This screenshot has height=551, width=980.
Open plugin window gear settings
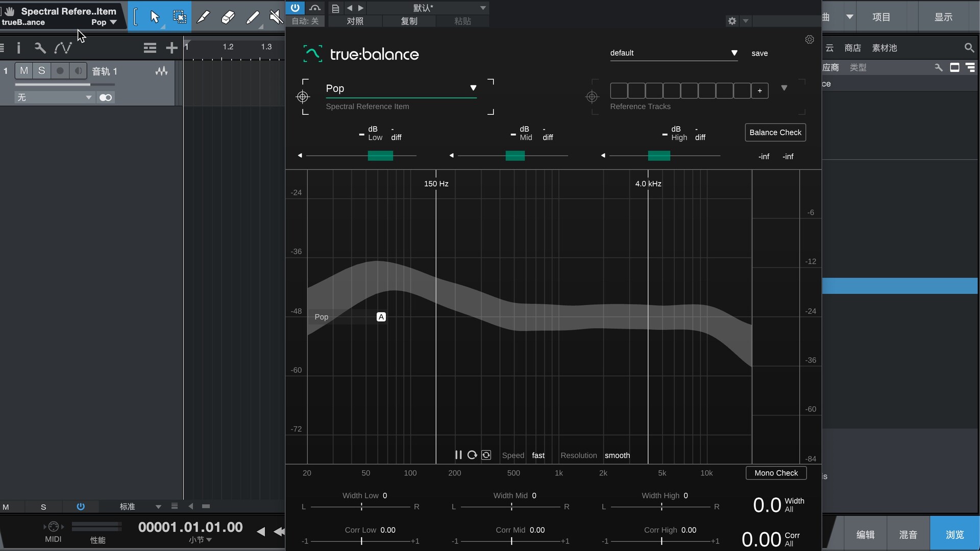(732, 21)
